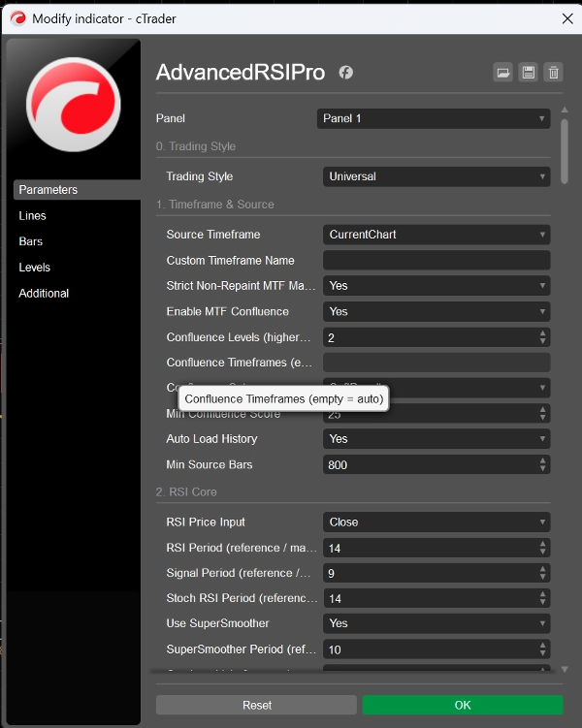This screenshot has width=582, height=728.
Task: Open the Panel dropdown showing Panel 1
Action: pos(434,118)
